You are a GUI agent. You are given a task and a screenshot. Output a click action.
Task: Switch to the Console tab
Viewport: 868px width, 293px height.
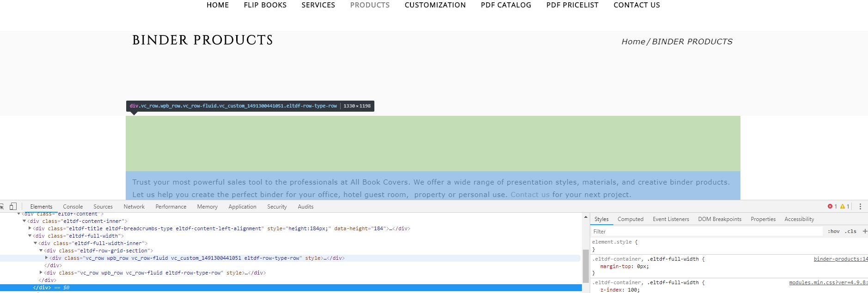pos(73,207)
